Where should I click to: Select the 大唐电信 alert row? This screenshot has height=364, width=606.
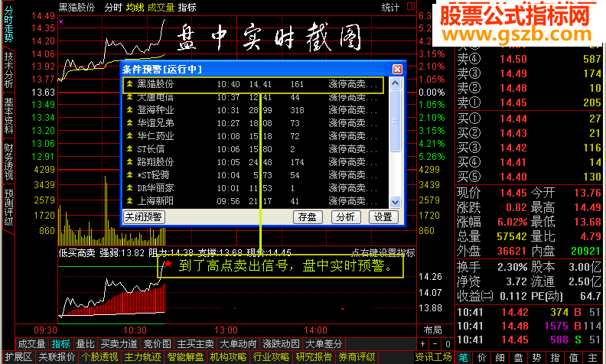tap(256, 97)
